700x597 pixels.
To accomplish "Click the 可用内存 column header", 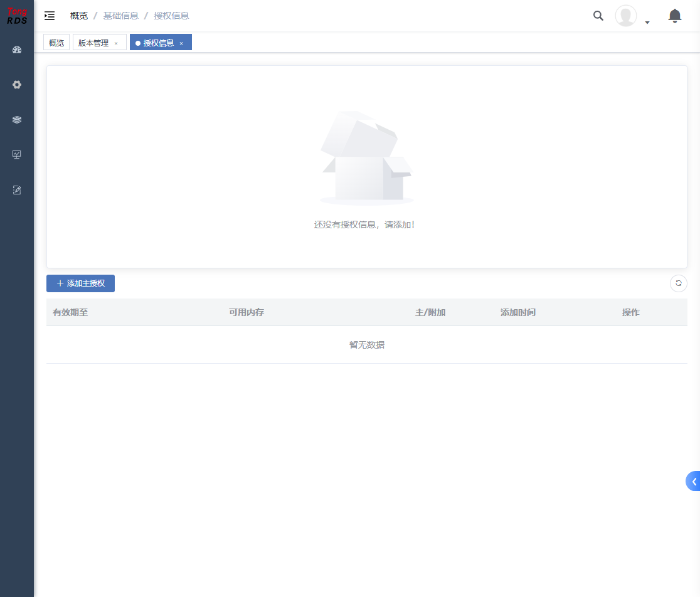I will [x=247, y=312].
